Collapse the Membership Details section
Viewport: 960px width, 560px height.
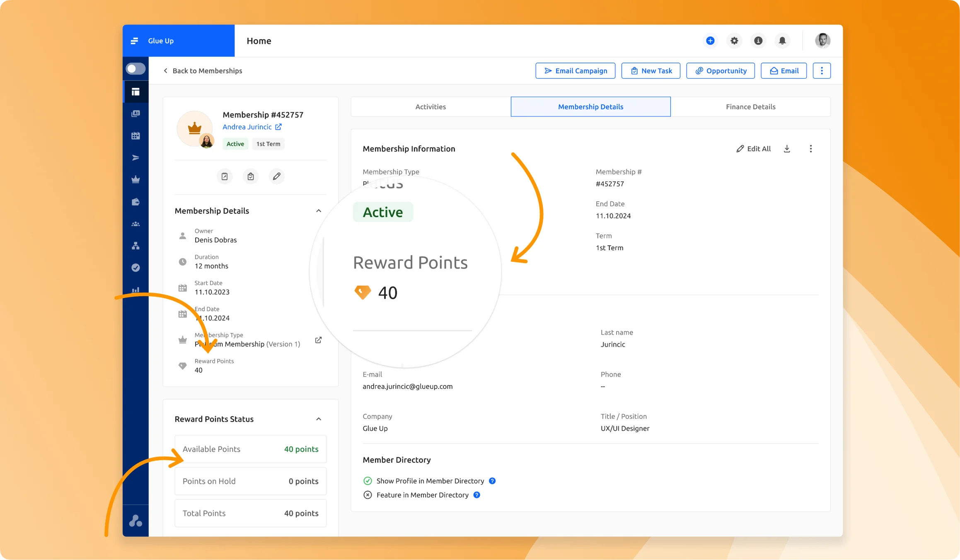coord(319,210)
